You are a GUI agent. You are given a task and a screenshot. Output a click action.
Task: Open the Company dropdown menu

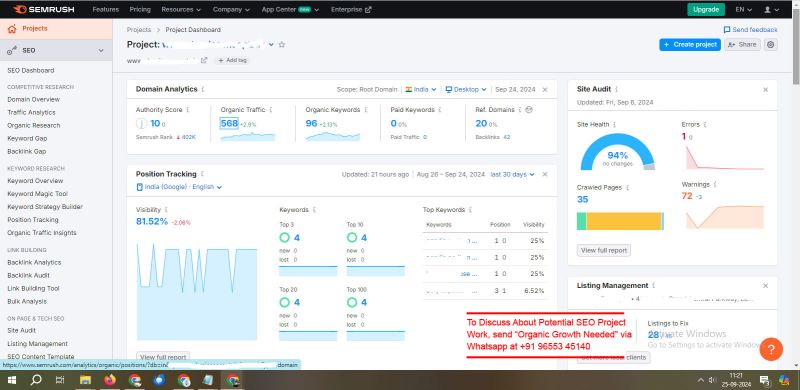[x=231, y=9]
